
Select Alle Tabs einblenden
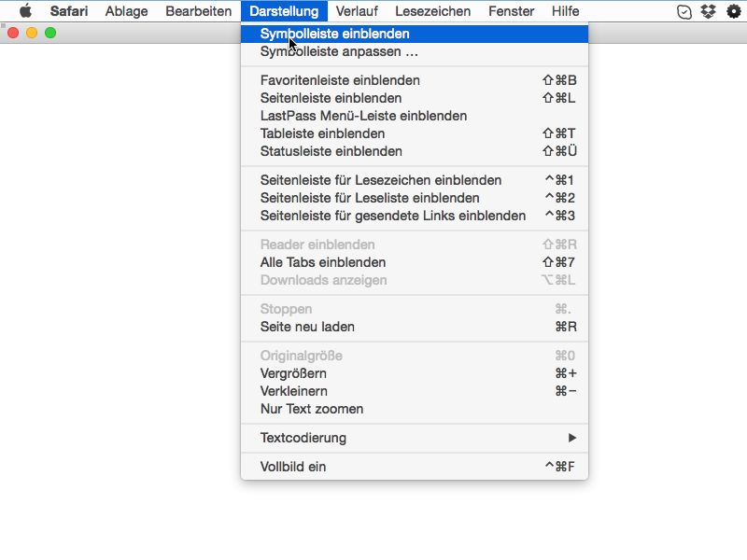(415, 262)
